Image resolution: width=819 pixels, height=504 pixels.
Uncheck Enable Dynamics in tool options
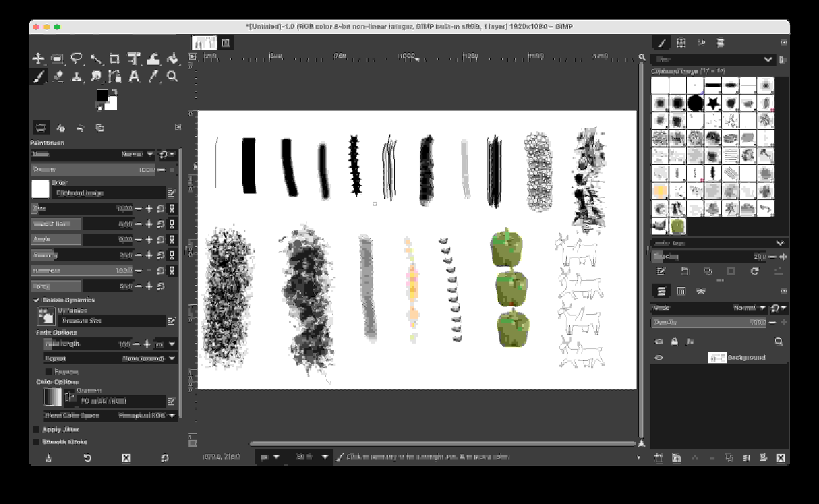pos(37,300)
